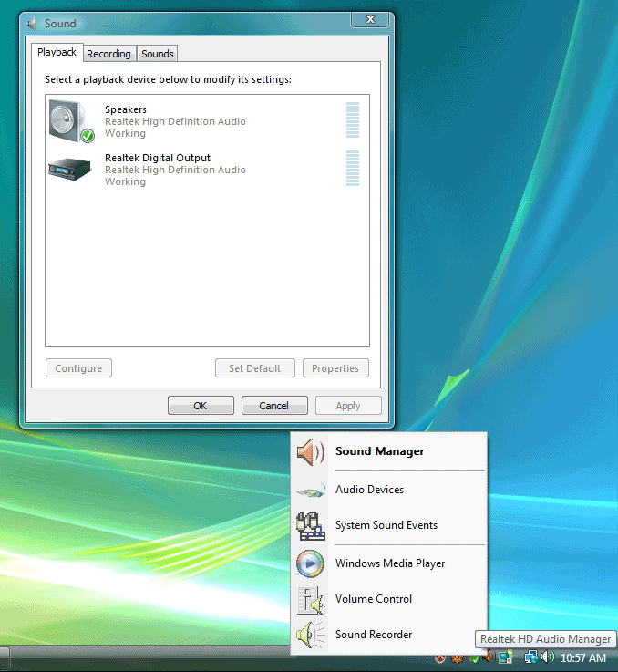Select the Realtek Digital Output device icon
Screen dimensions: 618x672
click(x=70, y=170)
